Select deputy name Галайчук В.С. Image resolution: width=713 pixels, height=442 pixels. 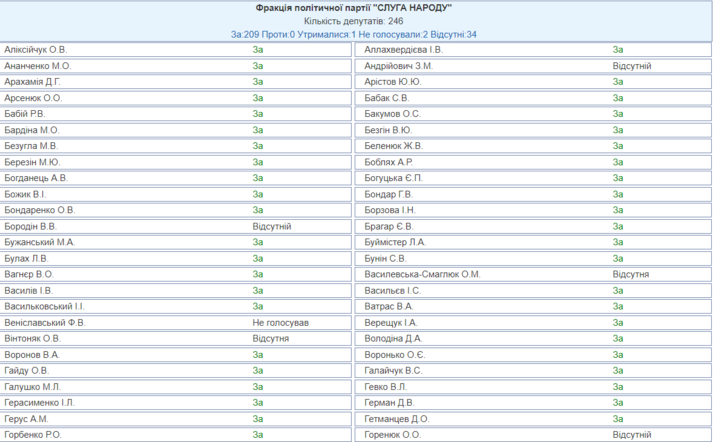[x=394, y=371]
